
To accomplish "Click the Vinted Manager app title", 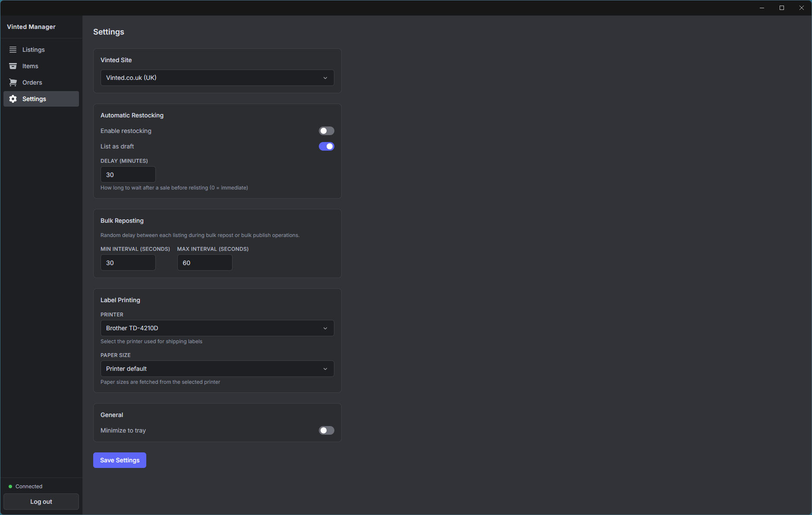I will point(31,27).
